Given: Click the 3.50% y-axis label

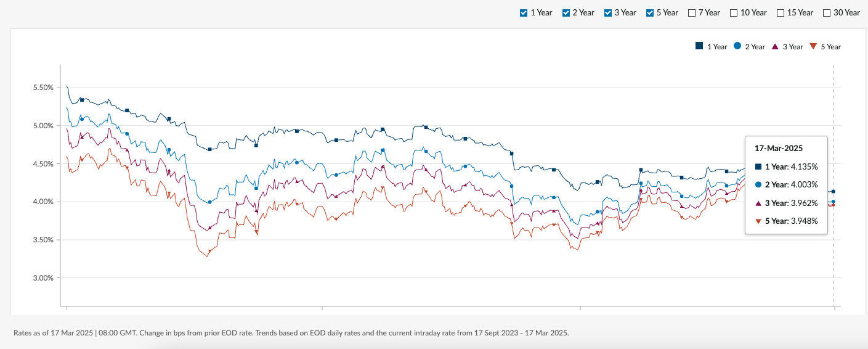Looking at the screenshot, I should 43,240.
